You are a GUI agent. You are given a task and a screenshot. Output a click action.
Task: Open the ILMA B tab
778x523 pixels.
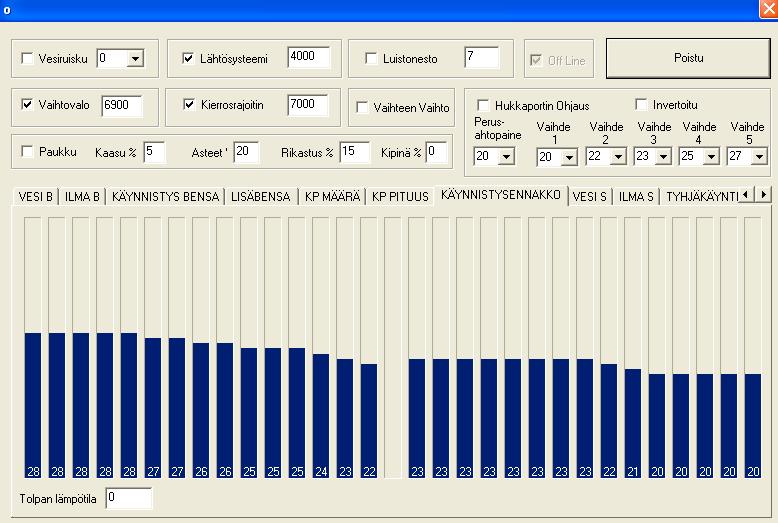[x=82, y=196]
